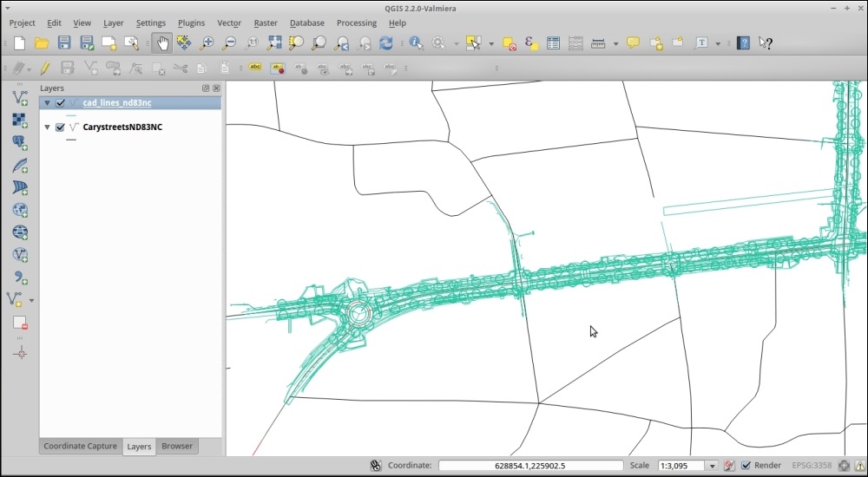This screenshot has width=868, height=477.
Task: Click the Add Vector Layer icon
Action: tap(20, 97)
